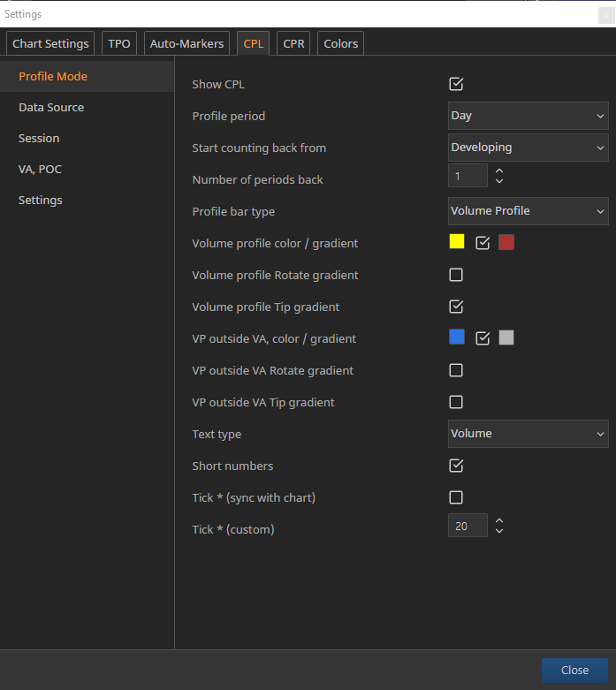This screenshot has width=616, height=690.
Task: Switch to the Chart Settings tab
Action: click(50, 43)
